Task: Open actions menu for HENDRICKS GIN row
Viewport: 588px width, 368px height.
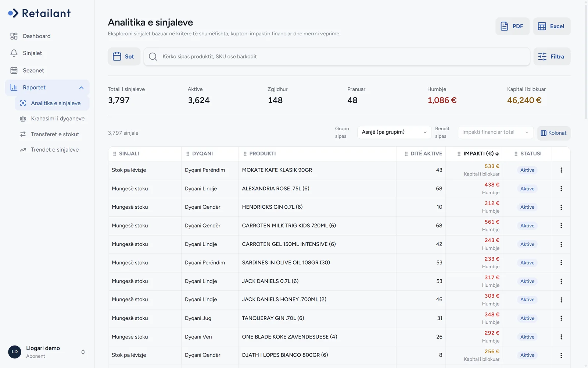Action: point(561,207)
